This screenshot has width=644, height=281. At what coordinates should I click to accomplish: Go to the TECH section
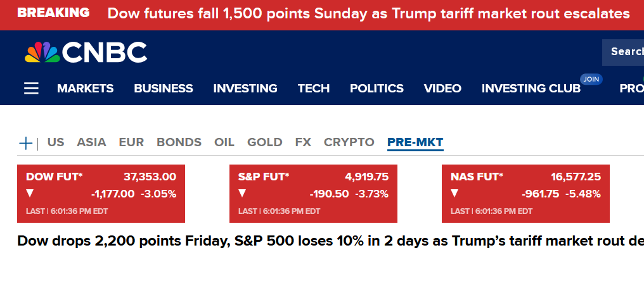(314, 89)
